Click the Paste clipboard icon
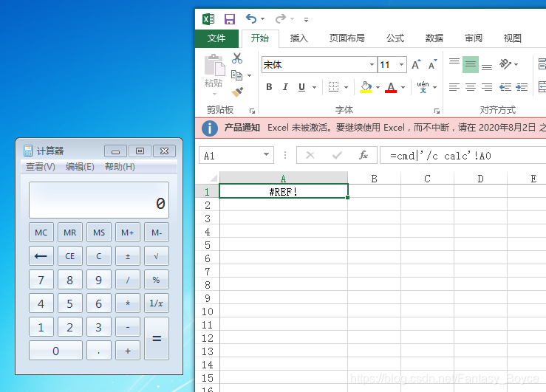The image size is (546, 392). tap(214, 65)
